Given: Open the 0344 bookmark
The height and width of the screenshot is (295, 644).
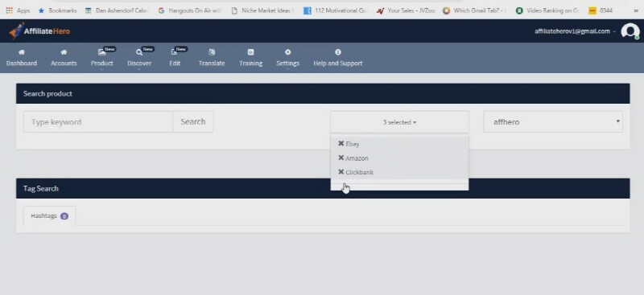Looking at the screenshot, I should [x=601, y=10].
